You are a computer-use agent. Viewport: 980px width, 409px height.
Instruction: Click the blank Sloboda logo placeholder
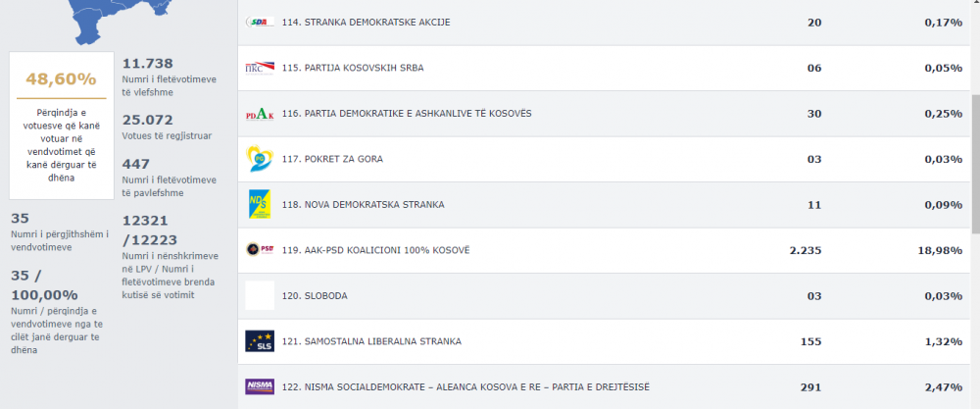(260, 296)
